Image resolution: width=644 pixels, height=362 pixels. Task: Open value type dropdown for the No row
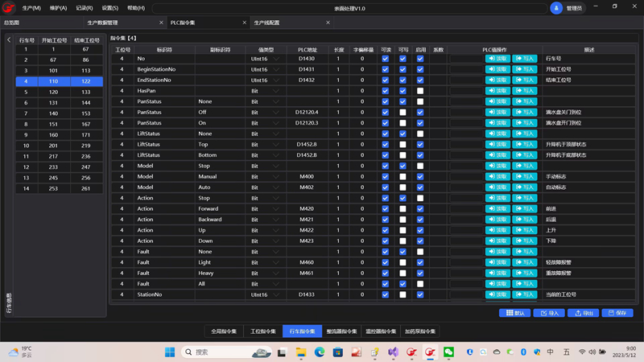pyautogui.click(x=277, y=59)
